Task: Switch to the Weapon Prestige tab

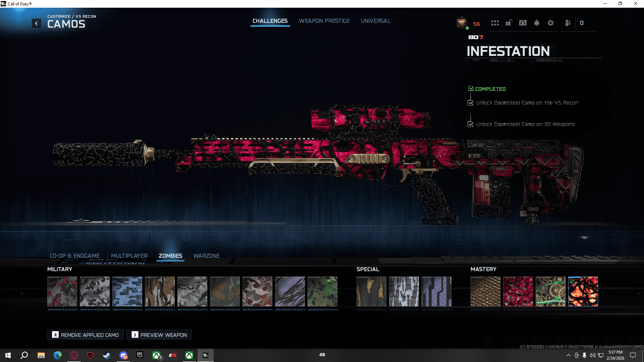Action: click(x=324, y=21)
